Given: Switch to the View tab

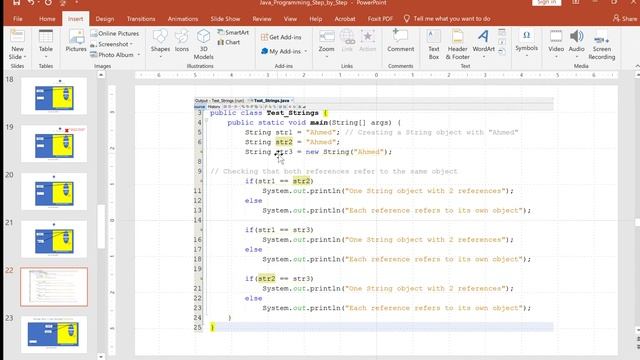Looking at the screenshot, I should pos(290,19).
